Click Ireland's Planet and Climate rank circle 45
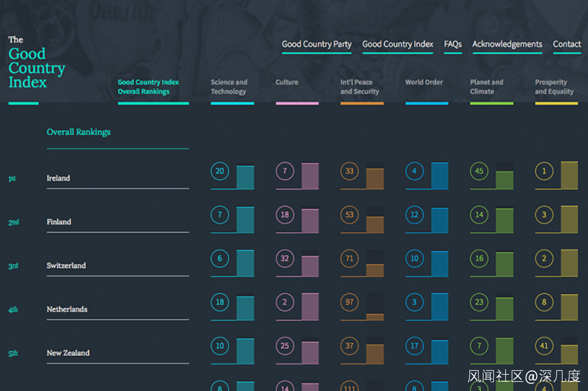Screen dimensions: 588x391 tap(479, 171)
